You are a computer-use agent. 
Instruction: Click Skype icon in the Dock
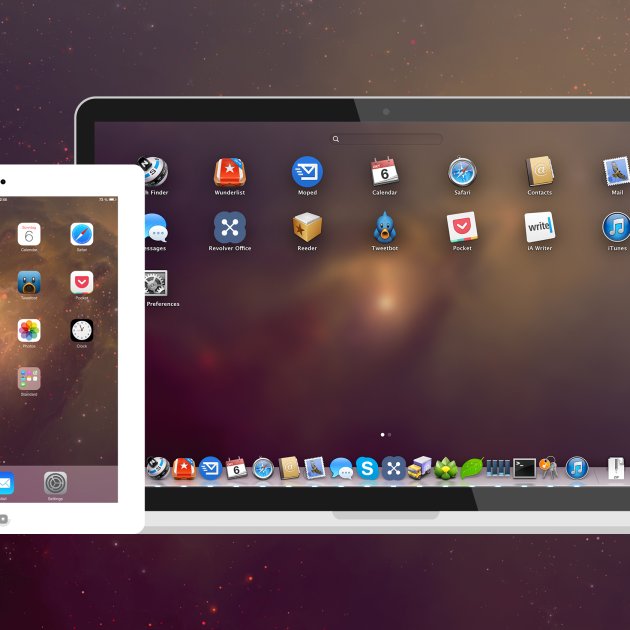tap(368, 468)
